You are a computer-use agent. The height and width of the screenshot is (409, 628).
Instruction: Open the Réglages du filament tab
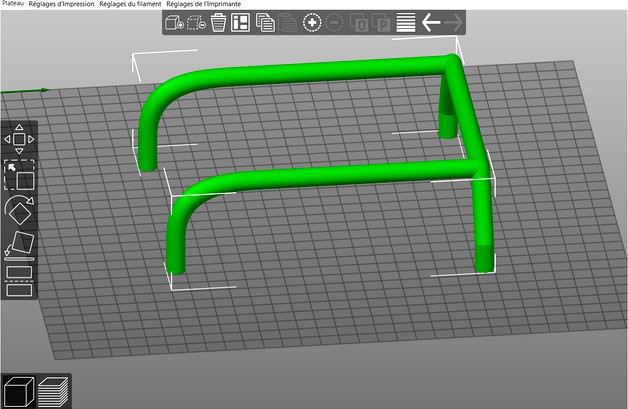click(x=130, y=5)
